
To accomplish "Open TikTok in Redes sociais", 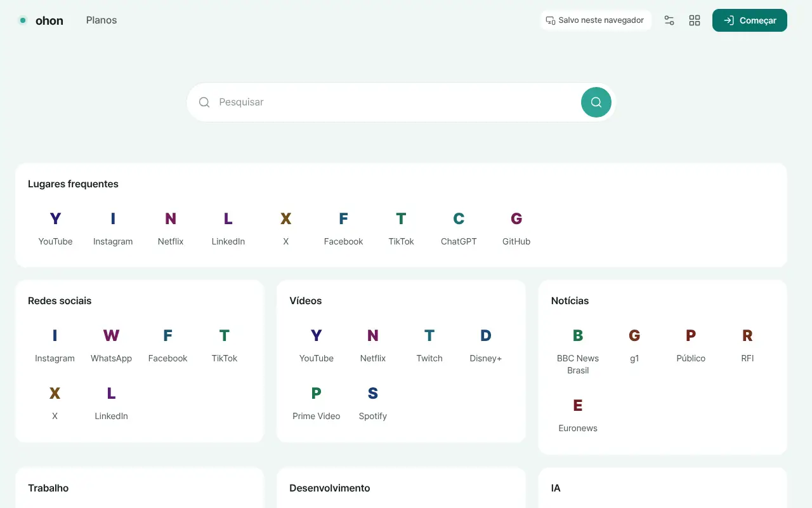I will coord(225,345).
